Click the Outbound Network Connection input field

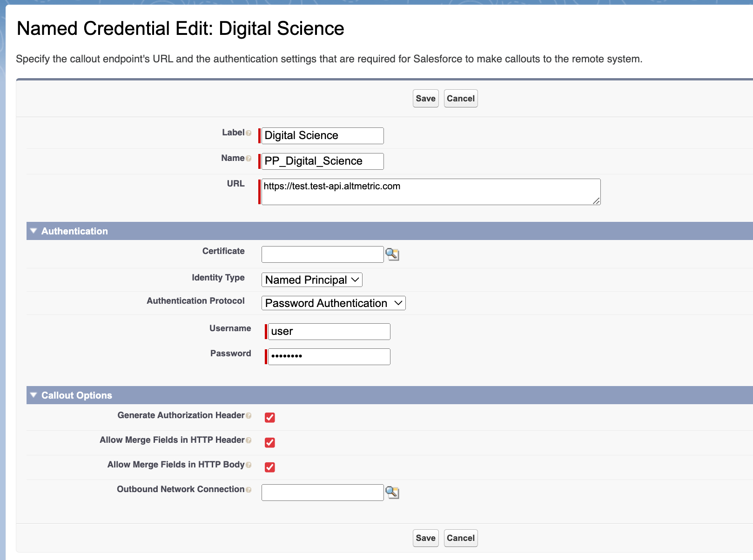(323, 493)
